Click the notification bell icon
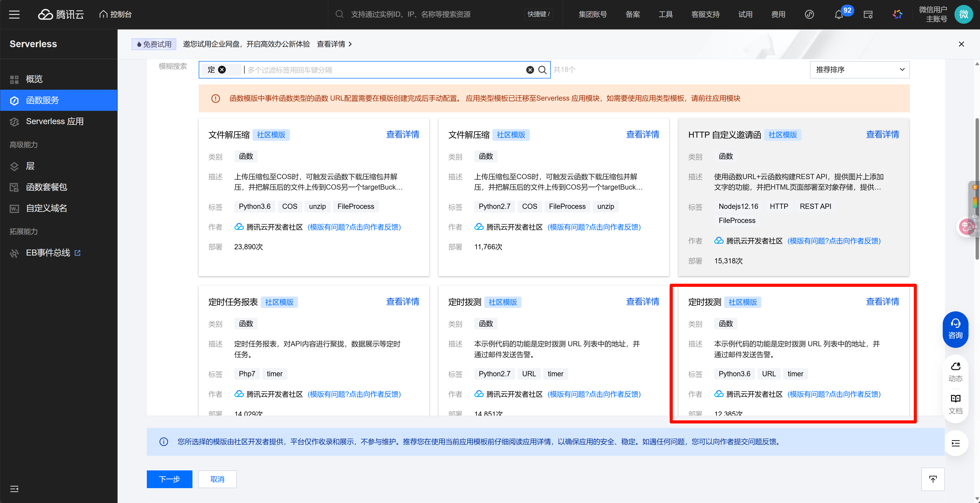980x503 pixels. [x=838, y=15]
